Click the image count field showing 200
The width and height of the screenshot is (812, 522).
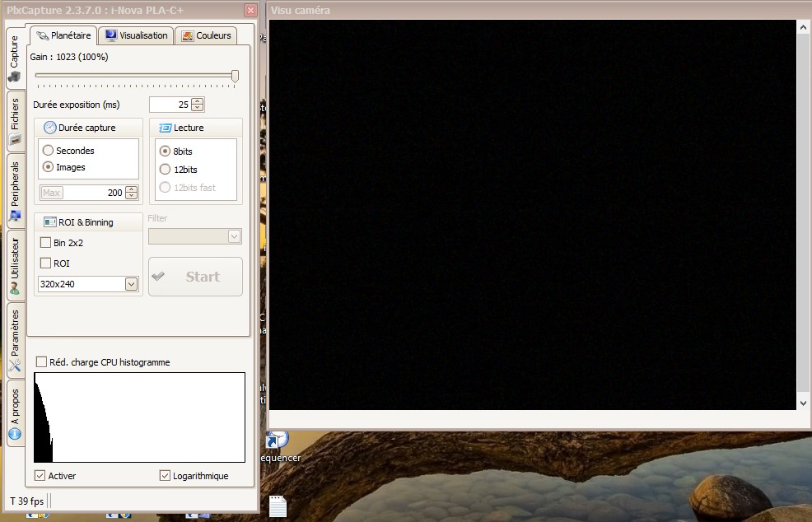coord(94,193)
